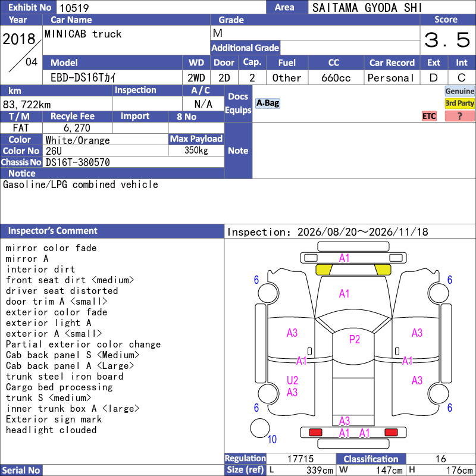Click the Gasoline/LPG combined vehicle notice
The image size is (476, 476).
(x=80, y=184)
